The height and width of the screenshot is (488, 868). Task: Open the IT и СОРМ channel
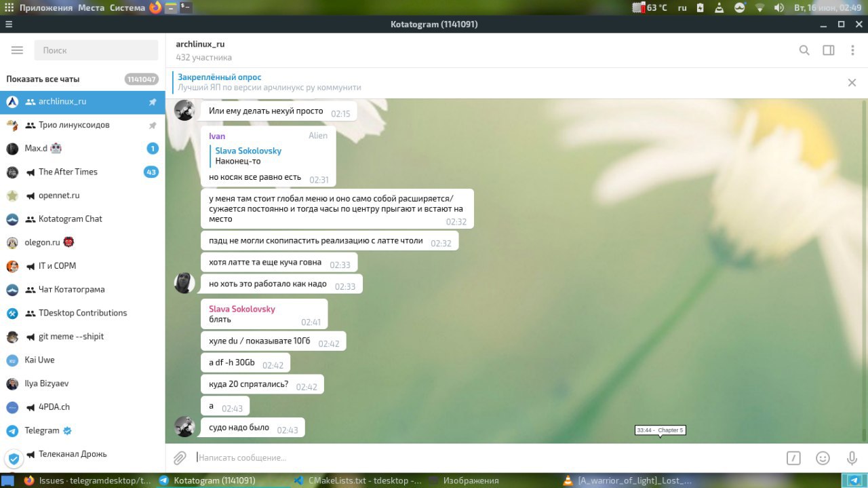pyautogui.click(x=82, y=266)
